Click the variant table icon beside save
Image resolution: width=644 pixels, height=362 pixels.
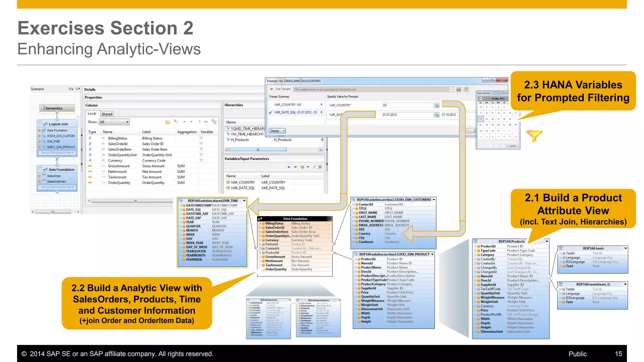(x=466, y=90)
